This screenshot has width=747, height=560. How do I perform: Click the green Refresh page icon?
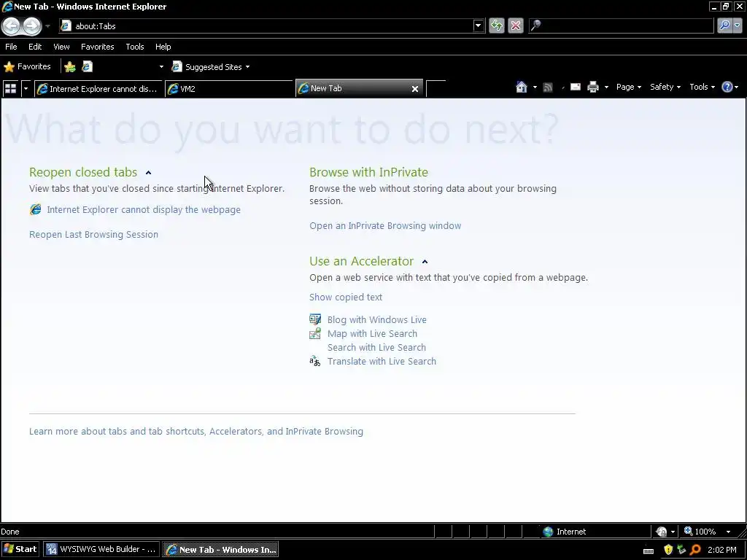click(496, 26)
